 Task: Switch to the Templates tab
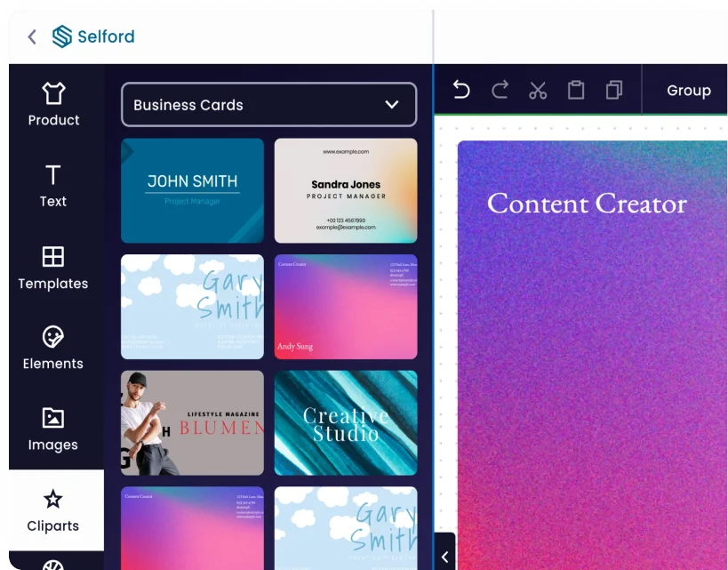tap(53, 268)
